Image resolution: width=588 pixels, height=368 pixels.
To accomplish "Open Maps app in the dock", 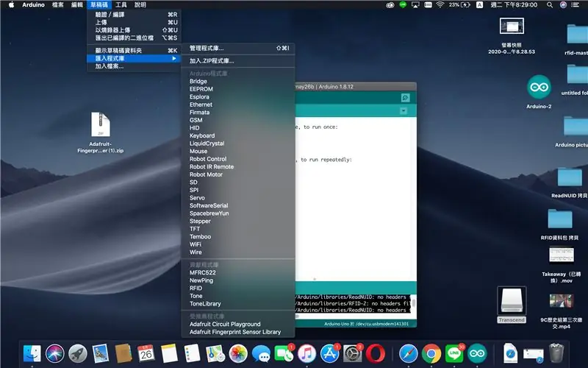I will 215,354.
